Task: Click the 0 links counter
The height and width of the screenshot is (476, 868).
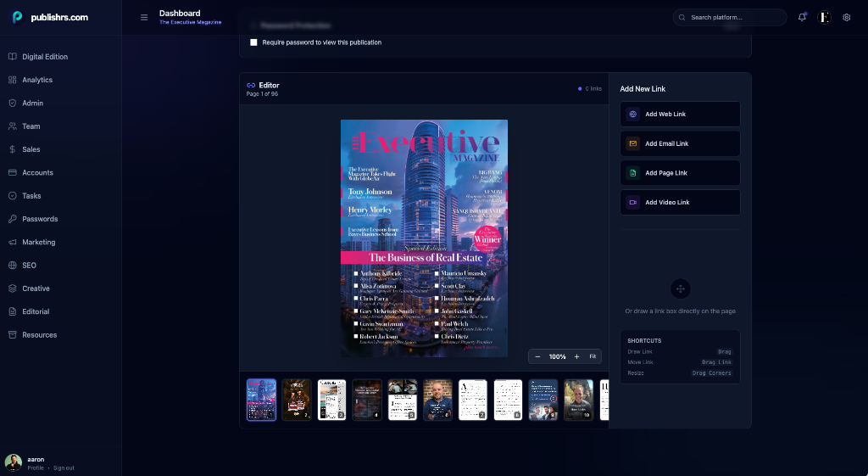Action: click(x=590, y=88)
